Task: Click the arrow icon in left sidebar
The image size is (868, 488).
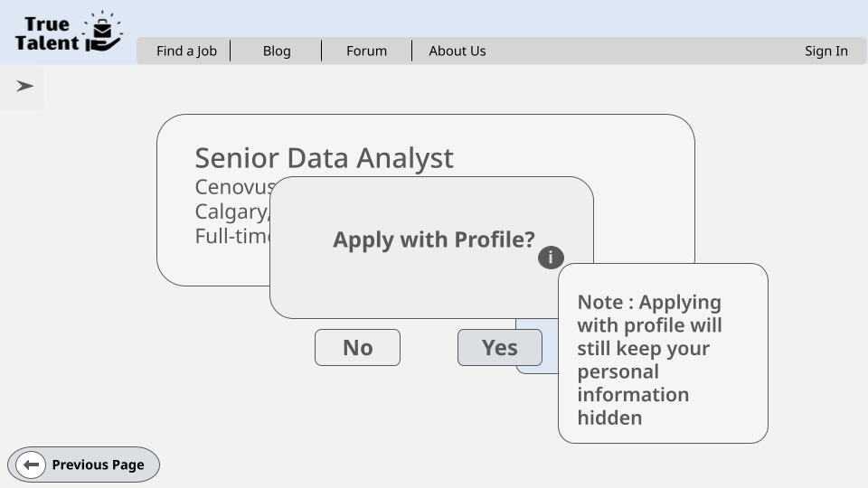Action: pyautogui.click(x=24, y=86)
